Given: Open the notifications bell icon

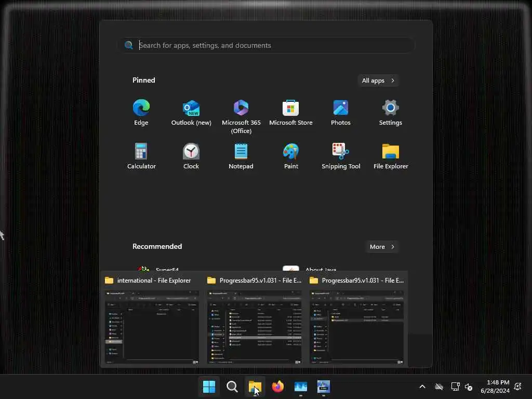Looking at the screenshot, I should coord(518,387).
